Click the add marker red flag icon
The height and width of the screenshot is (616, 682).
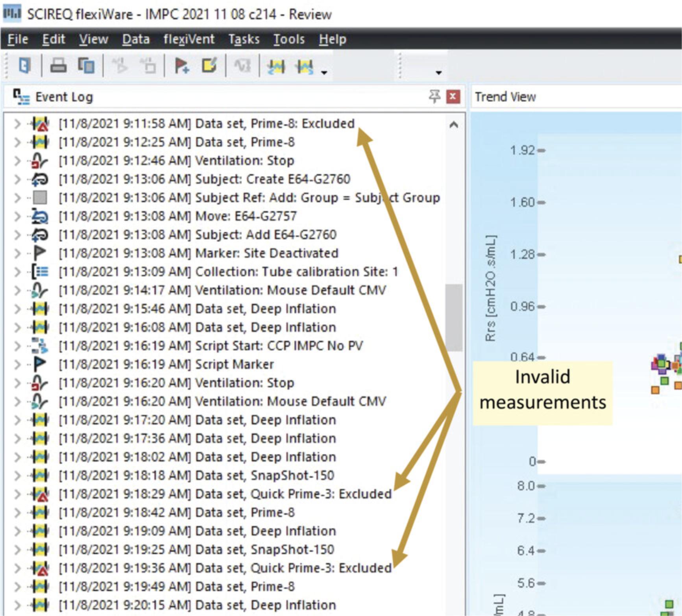181,65
